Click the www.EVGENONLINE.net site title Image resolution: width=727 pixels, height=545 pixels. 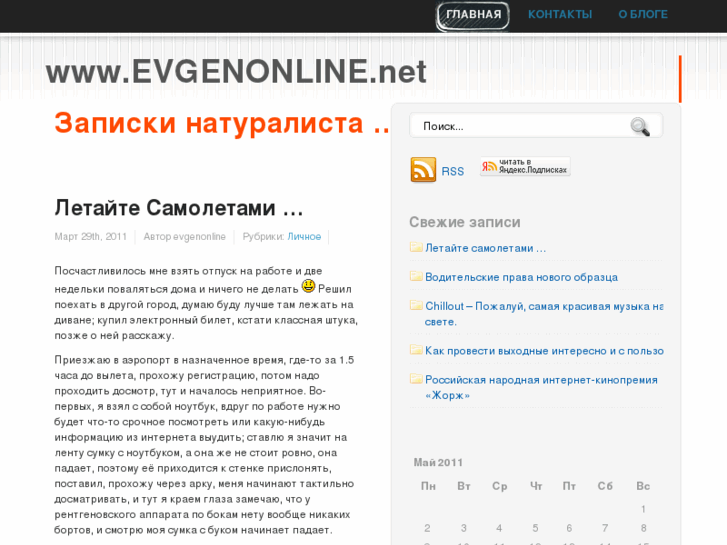click(x=236, y=71)
